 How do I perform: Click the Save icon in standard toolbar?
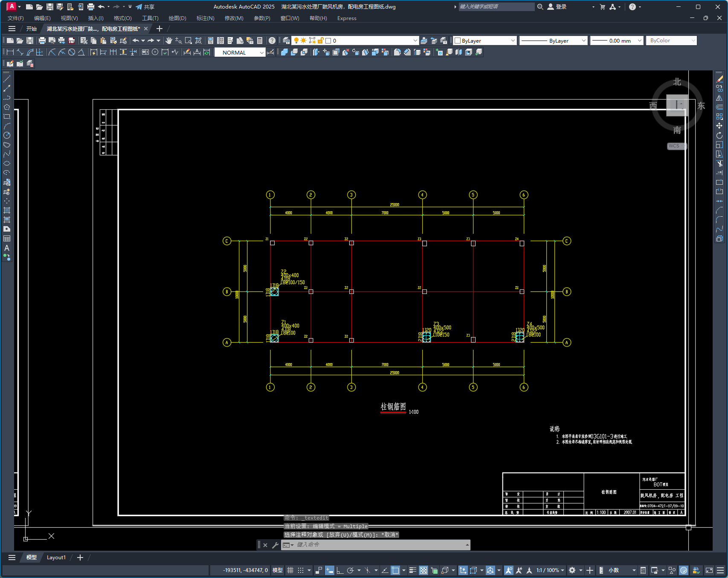pyautogui.click(x=30, y=41)
